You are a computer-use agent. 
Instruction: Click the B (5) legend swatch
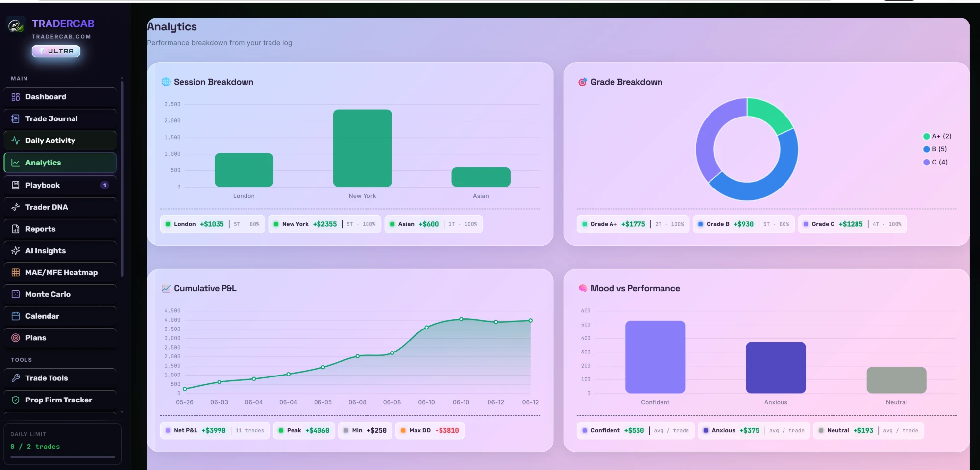tap(926, 149)
